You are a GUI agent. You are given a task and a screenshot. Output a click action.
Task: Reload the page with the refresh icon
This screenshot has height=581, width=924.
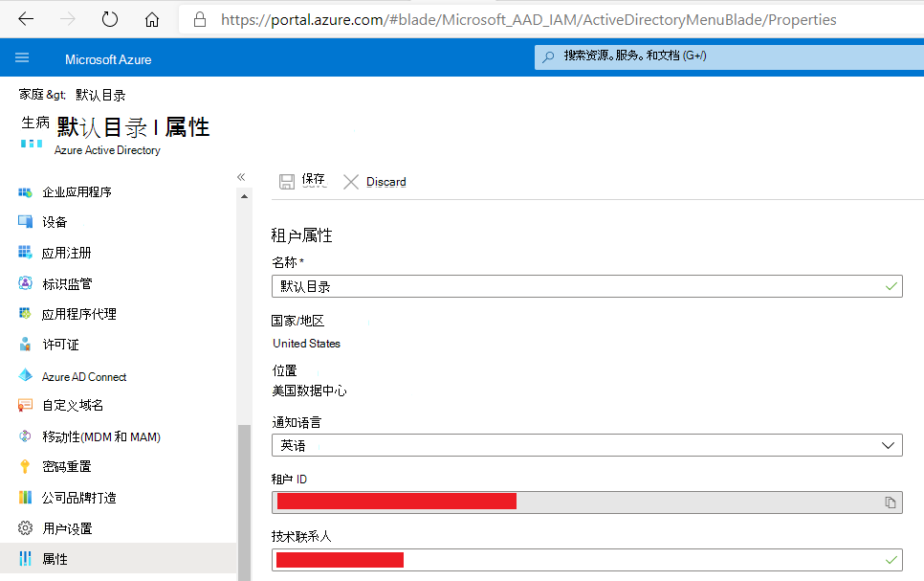point(110,19)
